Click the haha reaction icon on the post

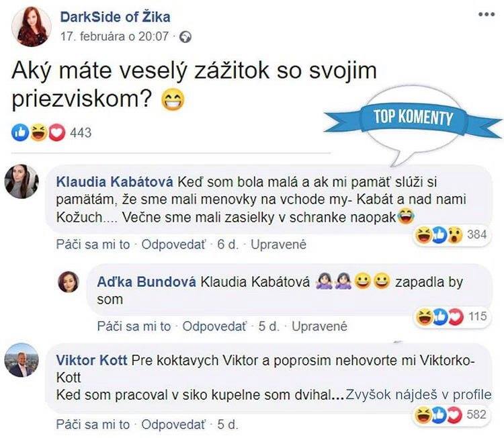[38, 132]
